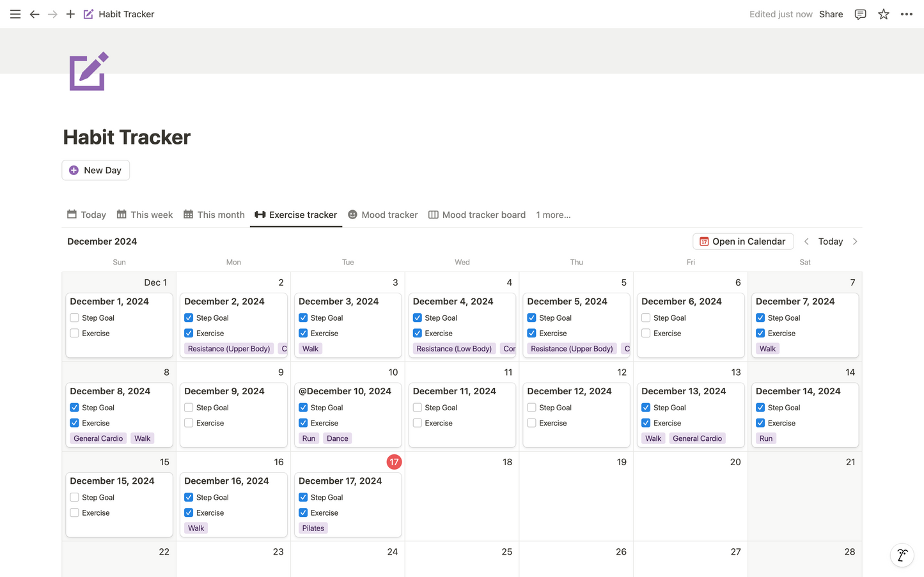Open the Mood tracker board tab
This screenshot has height=577, width=924.
pyautogui.click(x=477, y=215)
